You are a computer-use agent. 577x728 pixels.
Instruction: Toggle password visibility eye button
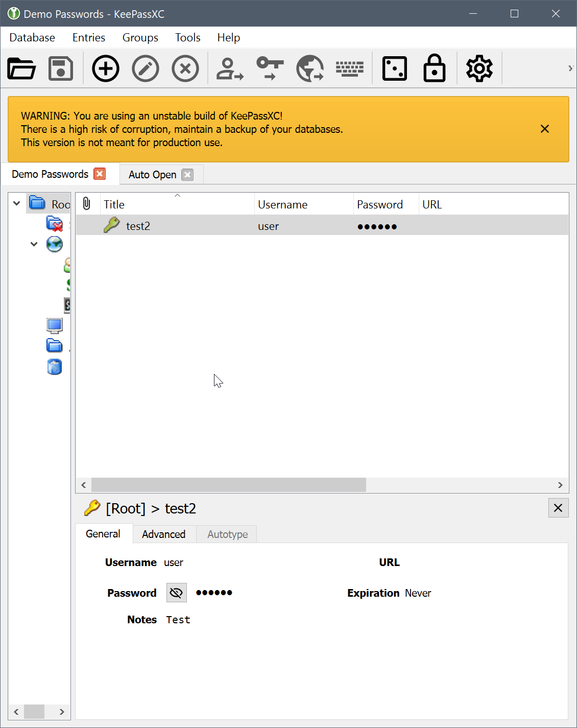coord(177,593)
